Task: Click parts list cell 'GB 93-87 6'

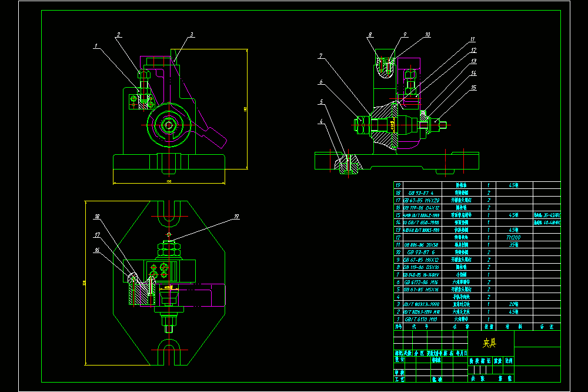Action: pos(421,253)
